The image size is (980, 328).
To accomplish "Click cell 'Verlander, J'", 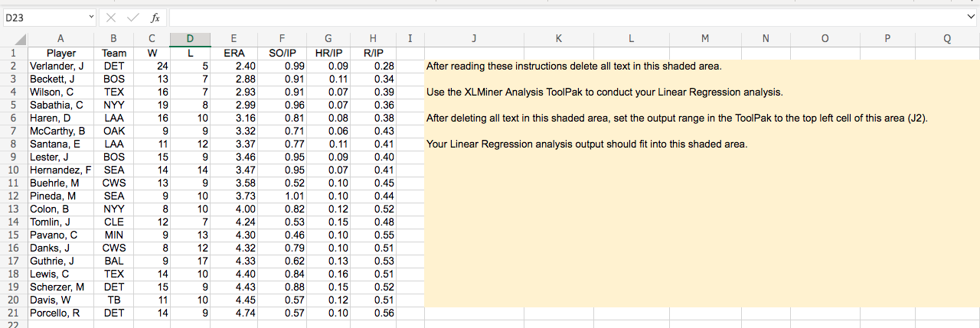I will [60, 67].
